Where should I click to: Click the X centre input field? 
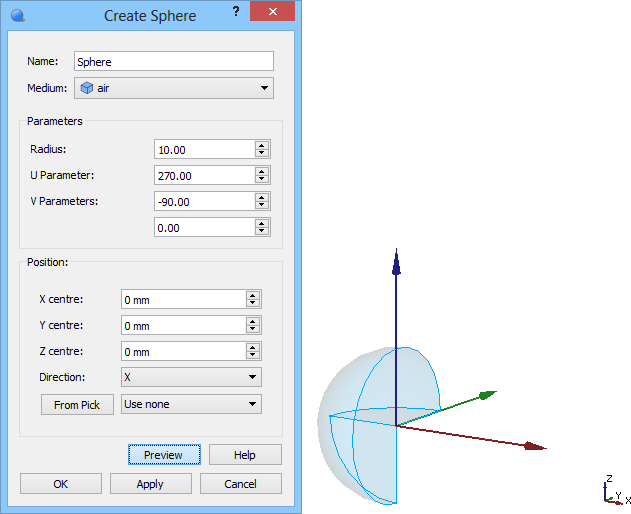coord(184,299)
